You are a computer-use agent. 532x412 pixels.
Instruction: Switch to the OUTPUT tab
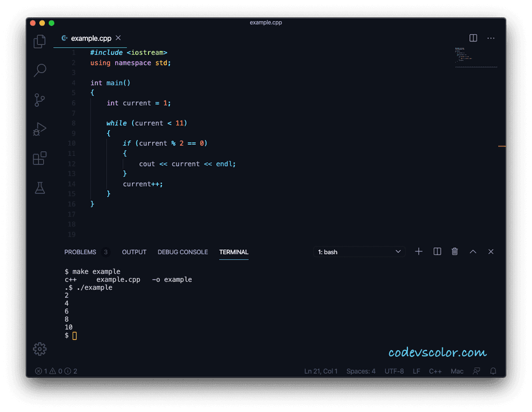point(134,252)
